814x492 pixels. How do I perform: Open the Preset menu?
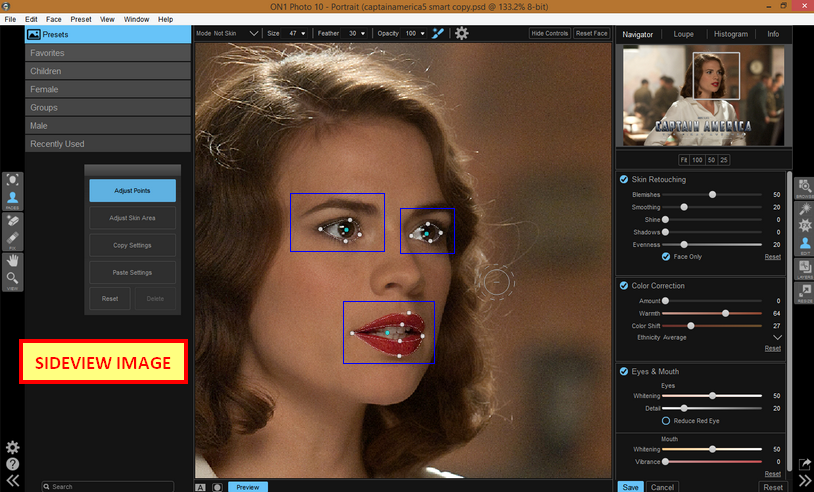pyautogui.click(x=81, y=19)
